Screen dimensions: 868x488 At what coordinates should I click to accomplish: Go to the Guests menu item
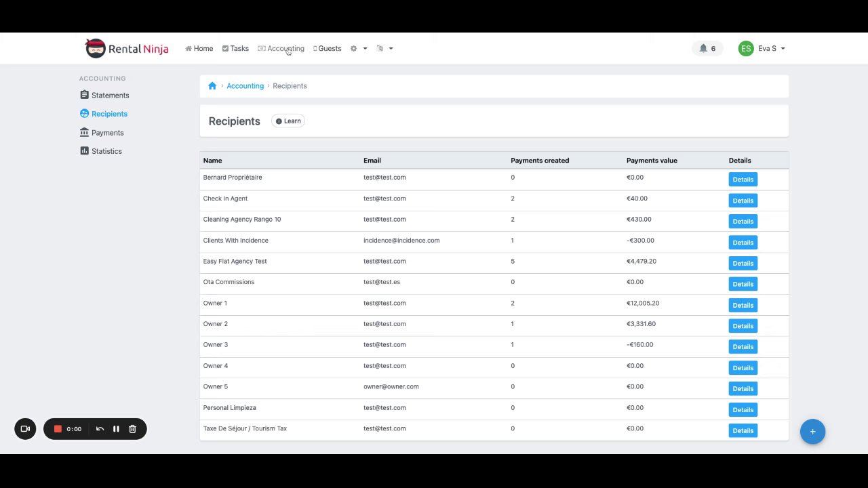(328, 49)
